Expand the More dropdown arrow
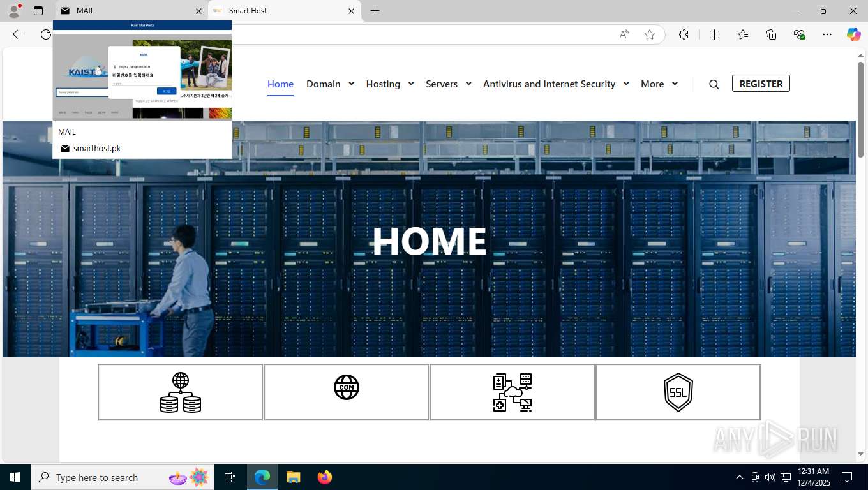This screenshot has width=868, height=490. (675, 84)
